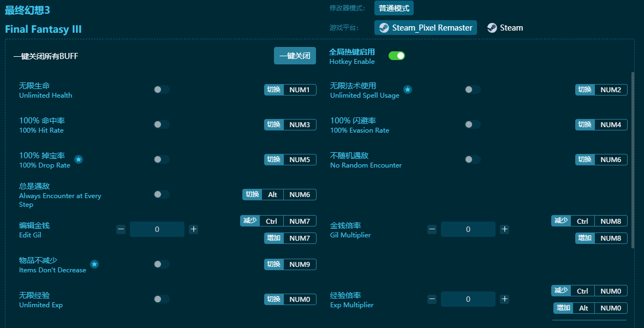Click the NUM2 hotkey for Unlimited Spell Usage
Screen dimensions: 644x328
tap(610, 90)
